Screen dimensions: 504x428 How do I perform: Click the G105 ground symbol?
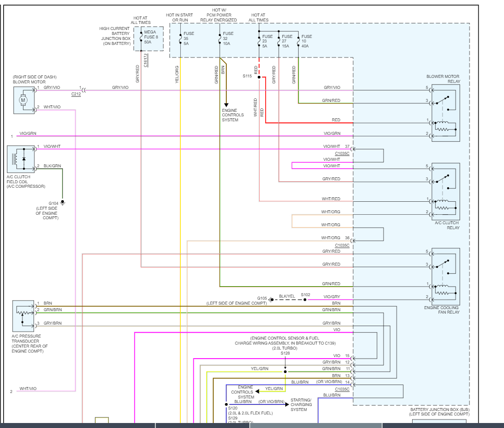271,300
